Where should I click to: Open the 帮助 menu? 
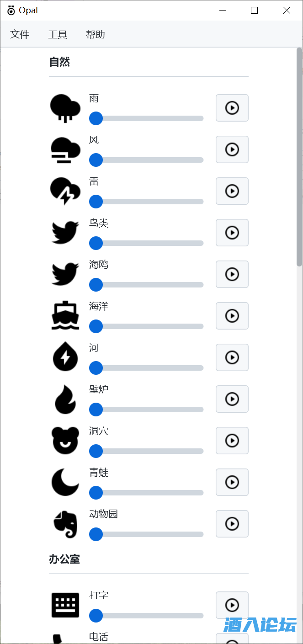(x=96, y=34)
